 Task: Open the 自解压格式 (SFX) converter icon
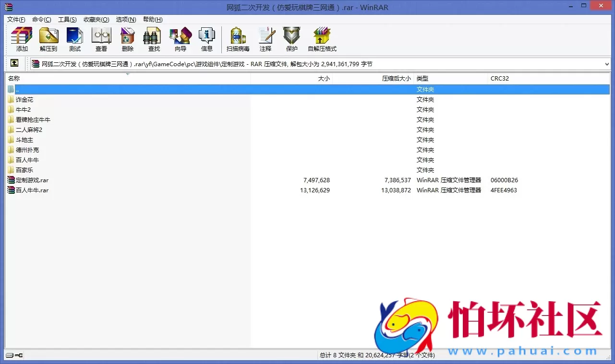[x=321, y=39]
